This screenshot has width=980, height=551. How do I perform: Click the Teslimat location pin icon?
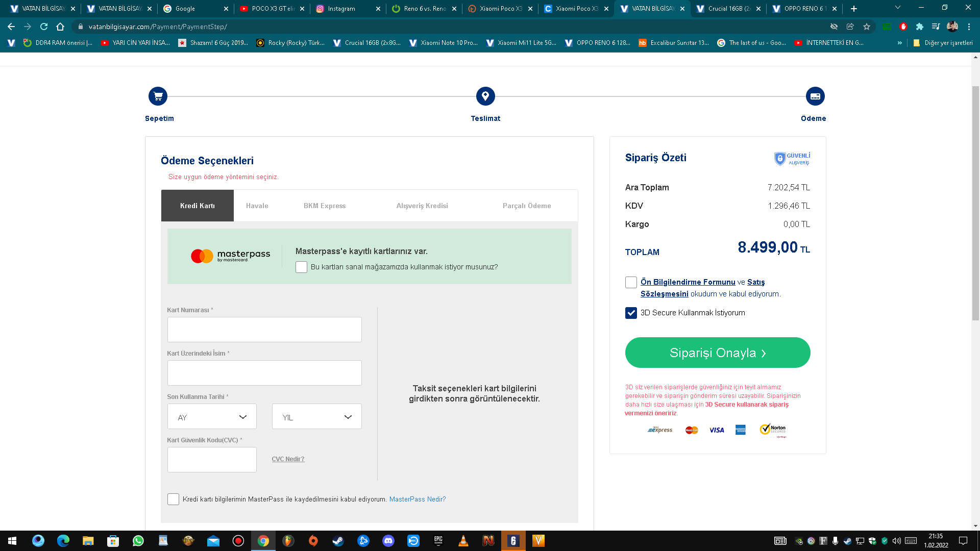pyautogui.click(x=485, y=96)
